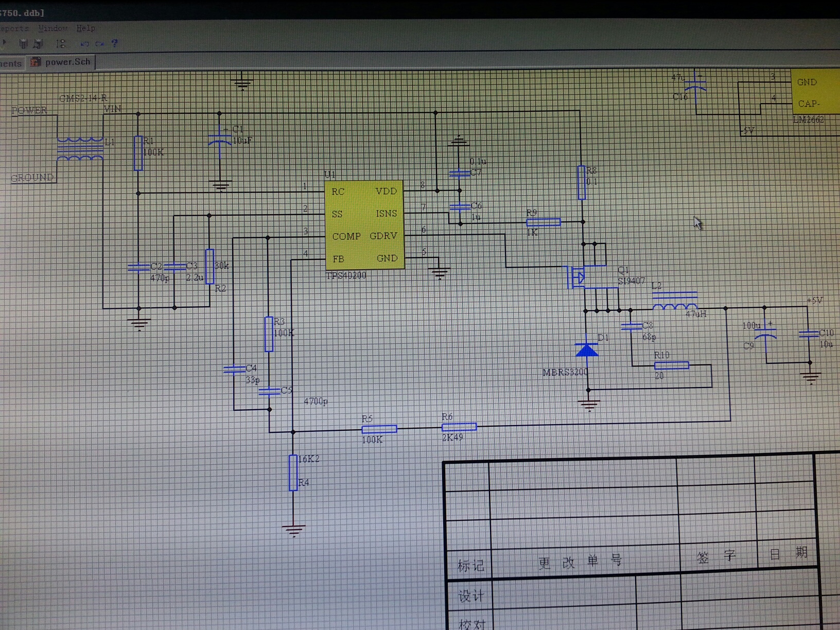Screen dimensions: 840x630
Task: Click the POWER net label
Action: pyautogui.click(x=29, y=110)
